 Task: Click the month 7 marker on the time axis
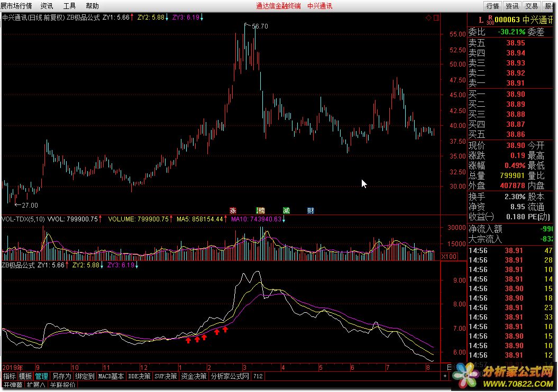click(388, 368)
